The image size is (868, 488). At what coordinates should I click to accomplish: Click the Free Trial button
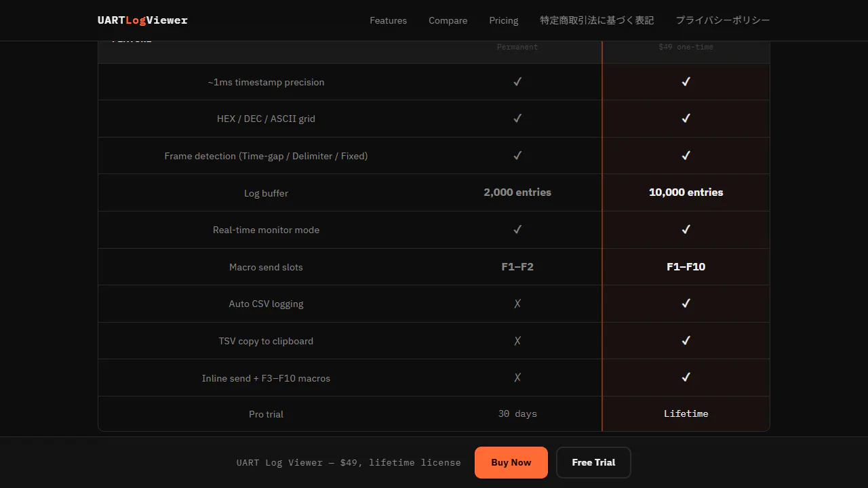(593, 462)
